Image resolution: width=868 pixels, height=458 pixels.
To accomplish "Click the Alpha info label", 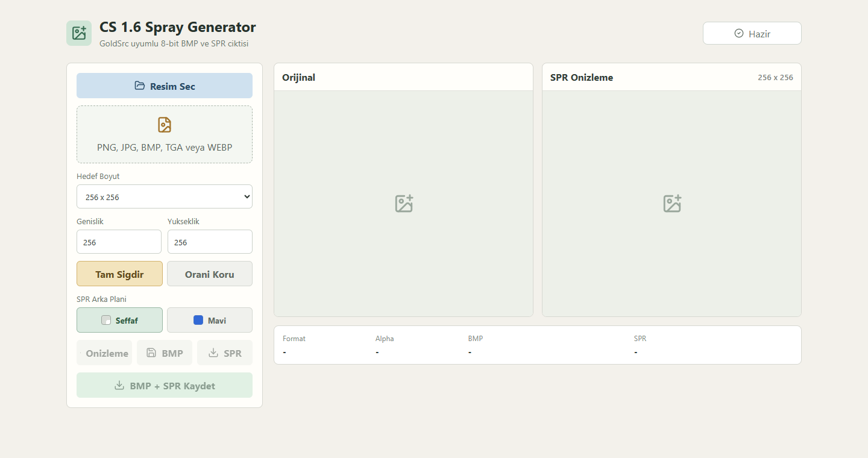I will [385, 339].
